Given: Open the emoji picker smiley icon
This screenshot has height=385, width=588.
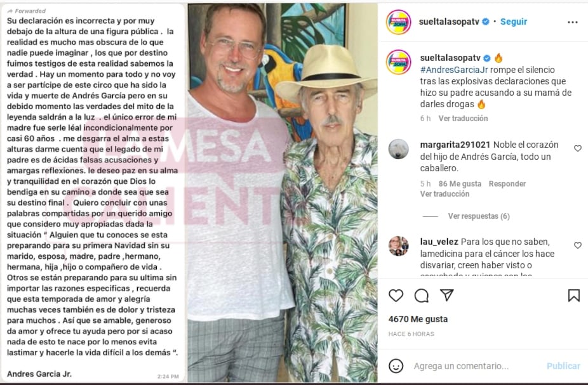Looking at the screenshot, I should click(396, 365).
